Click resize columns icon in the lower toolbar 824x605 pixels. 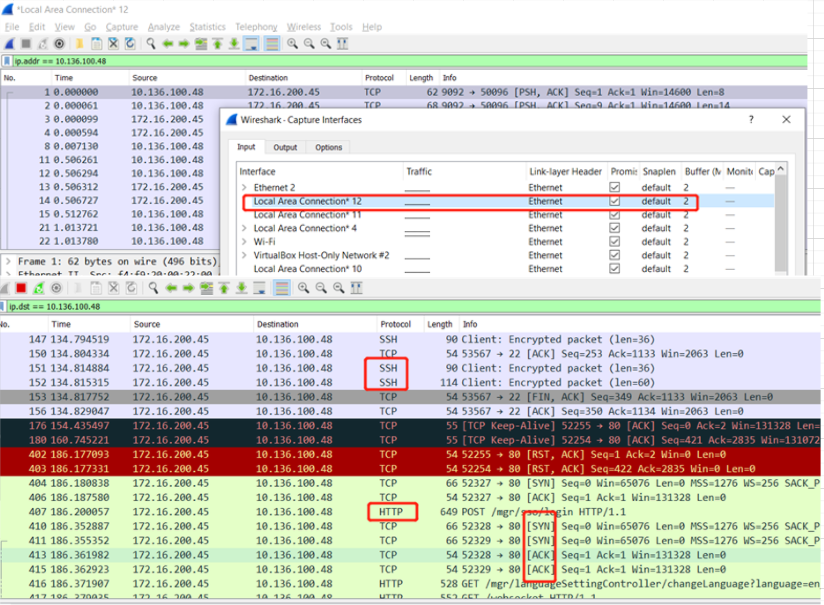[x=356, y=288]
